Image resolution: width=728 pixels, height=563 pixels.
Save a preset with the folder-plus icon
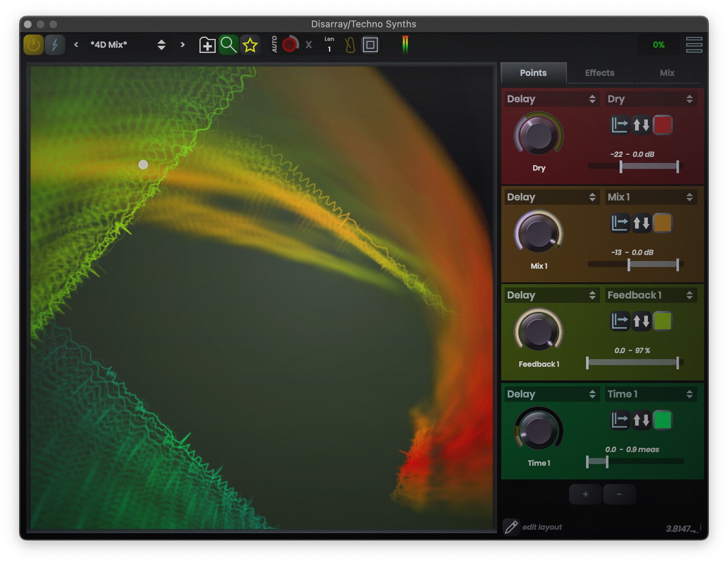point(208,44)
